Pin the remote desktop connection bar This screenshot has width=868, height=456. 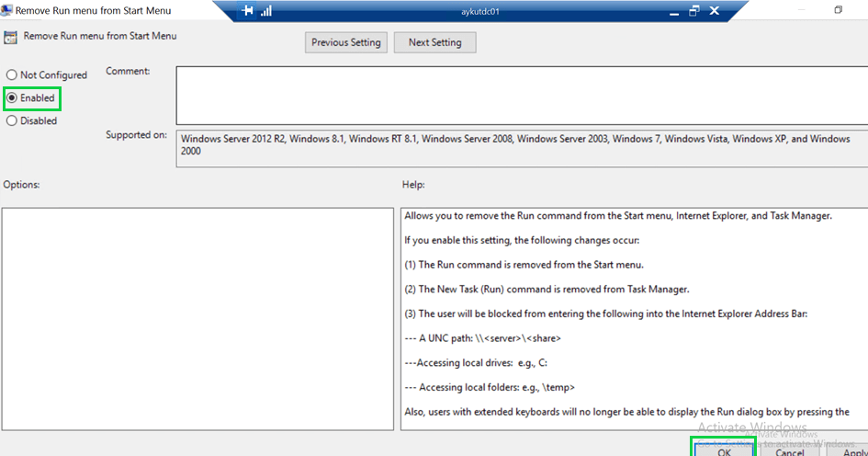coord(247,11)
